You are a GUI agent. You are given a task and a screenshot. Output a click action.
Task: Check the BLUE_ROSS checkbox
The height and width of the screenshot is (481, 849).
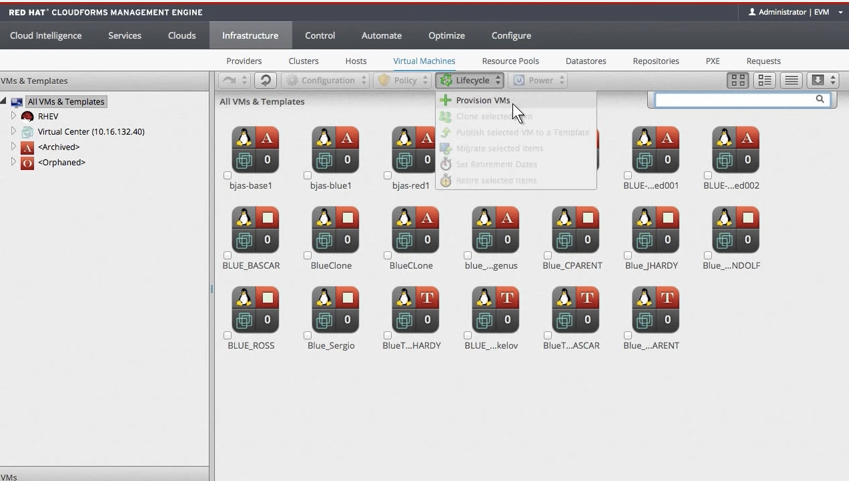click(x=227, y=335)
